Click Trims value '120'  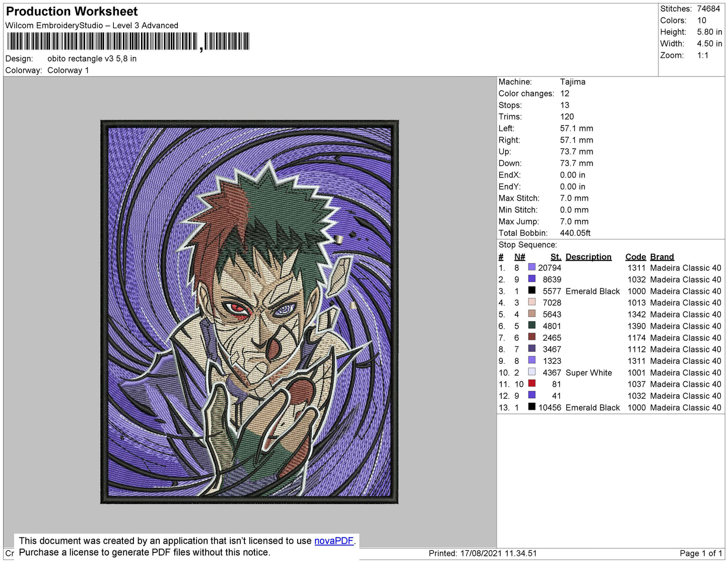click(x=567, y=116)
